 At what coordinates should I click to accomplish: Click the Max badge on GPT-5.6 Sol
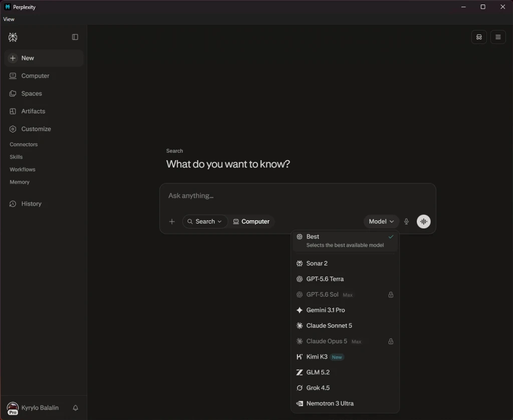(348, 295)
